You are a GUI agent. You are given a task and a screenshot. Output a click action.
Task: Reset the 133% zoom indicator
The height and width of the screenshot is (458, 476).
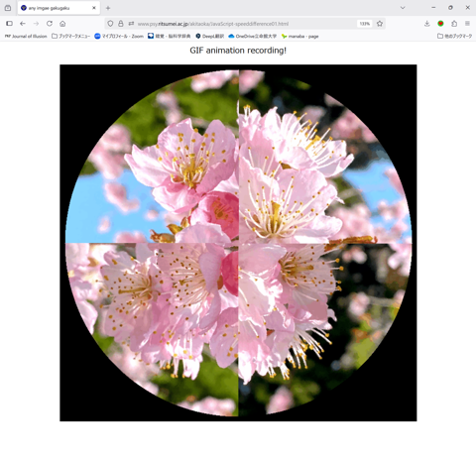(365, 24)
